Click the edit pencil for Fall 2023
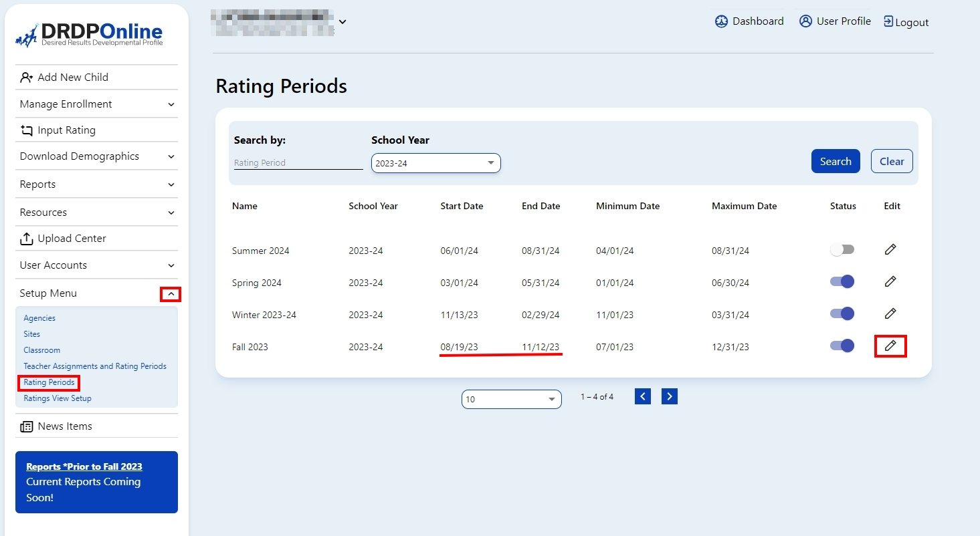This screenshot has width=980, height=536. coord(890,346)
